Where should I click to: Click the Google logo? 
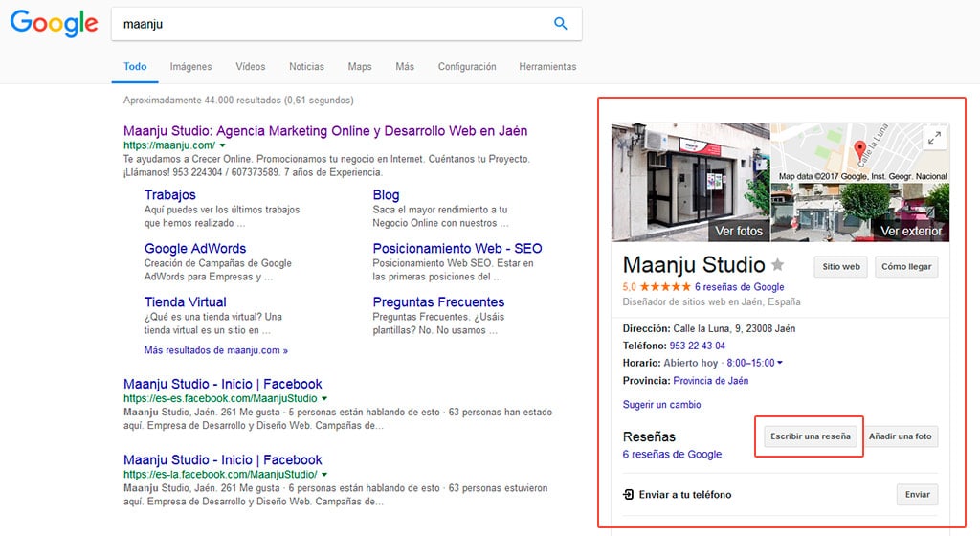(54, 24)
